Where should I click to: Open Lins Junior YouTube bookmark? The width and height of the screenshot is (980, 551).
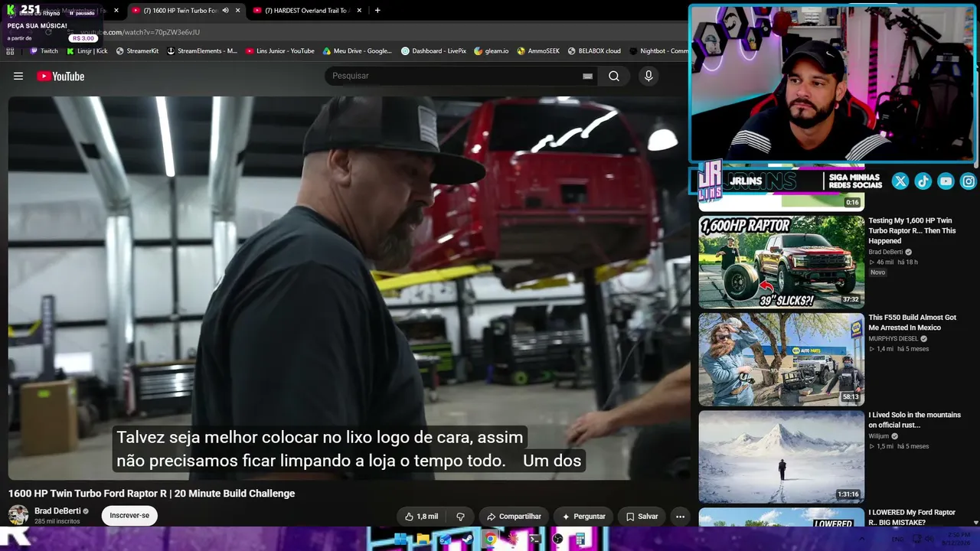(279, 51)
